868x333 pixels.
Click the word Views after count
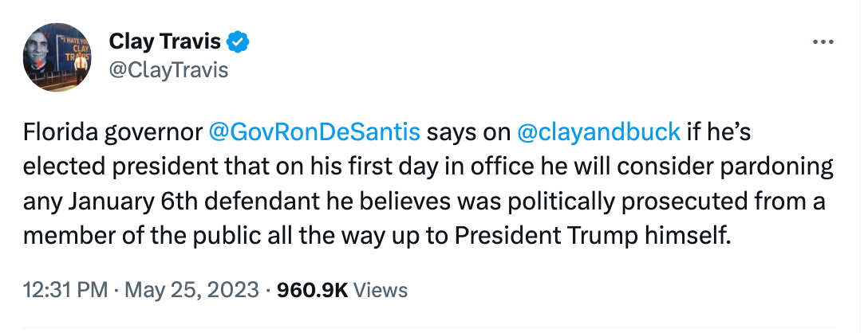(381, 290)
